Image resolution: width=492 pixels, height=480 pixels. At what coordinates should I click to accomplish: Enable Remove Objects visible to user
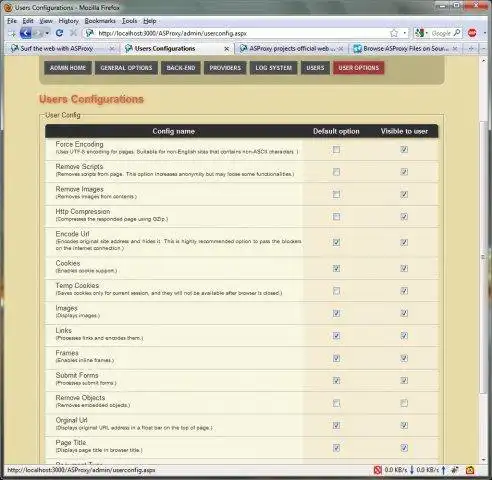coord(404,403)
